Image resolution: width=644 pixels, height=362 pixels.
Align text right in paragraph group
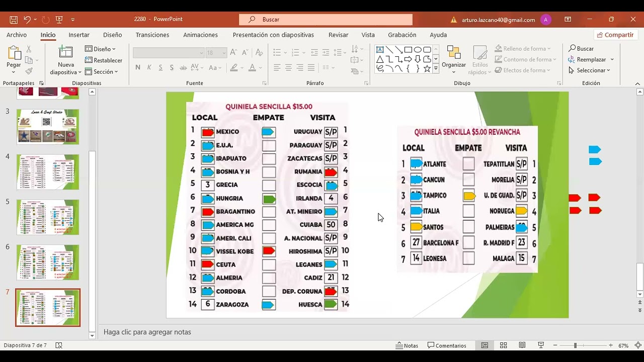[x=300, y=67]
